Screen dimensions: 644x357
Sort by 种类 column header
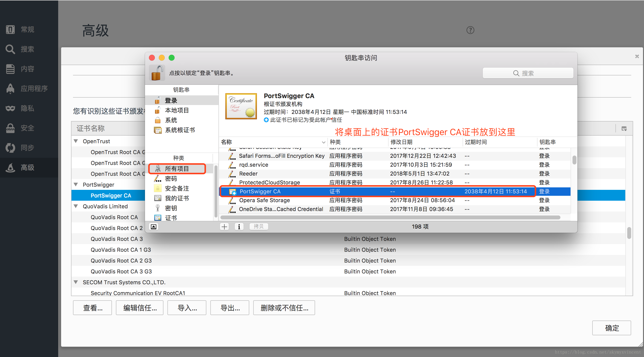(x=358, y=142)
